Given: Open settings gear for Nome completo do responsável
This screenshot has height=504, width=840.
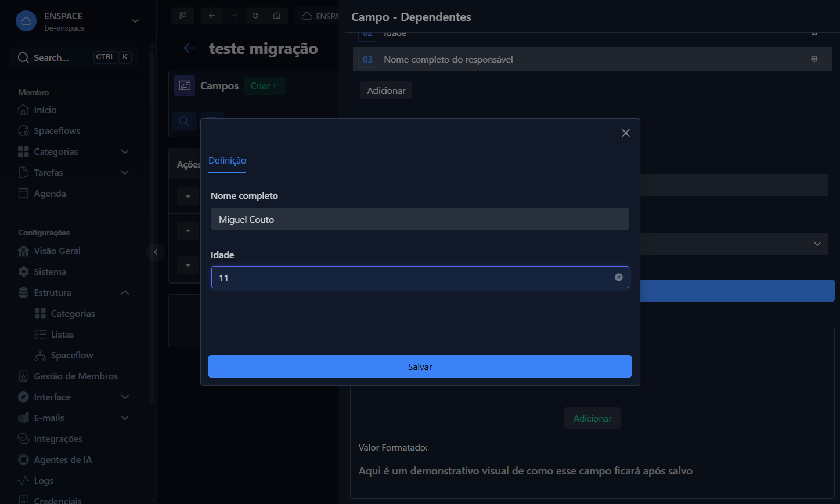Looking at the screenshot, I should click(814, 59).
